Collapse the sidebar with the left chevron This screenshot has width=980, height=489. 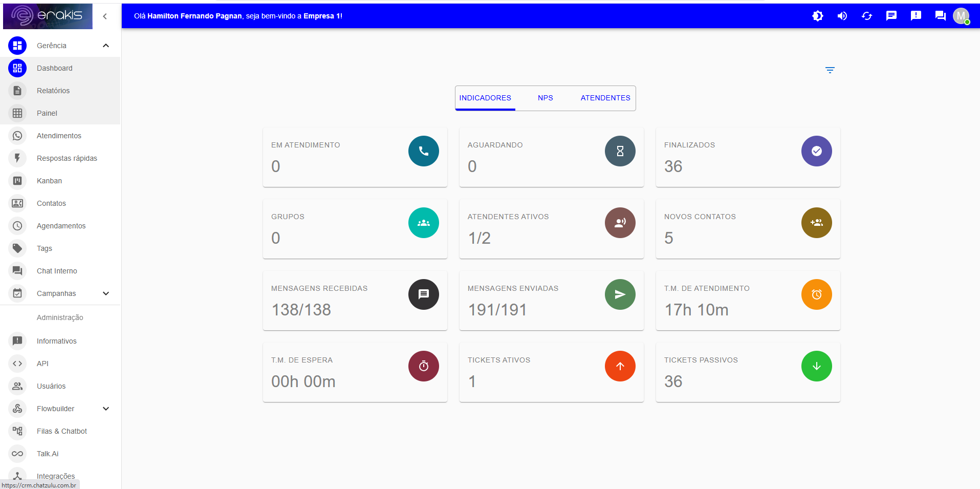click(x=105, y=16)
